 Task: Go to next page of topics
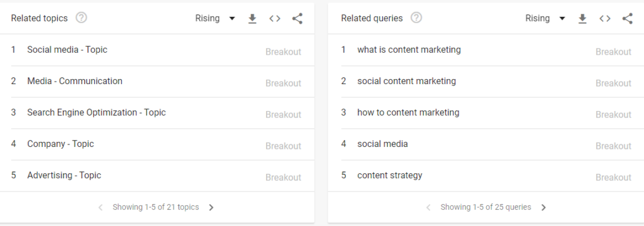[211, 208]
